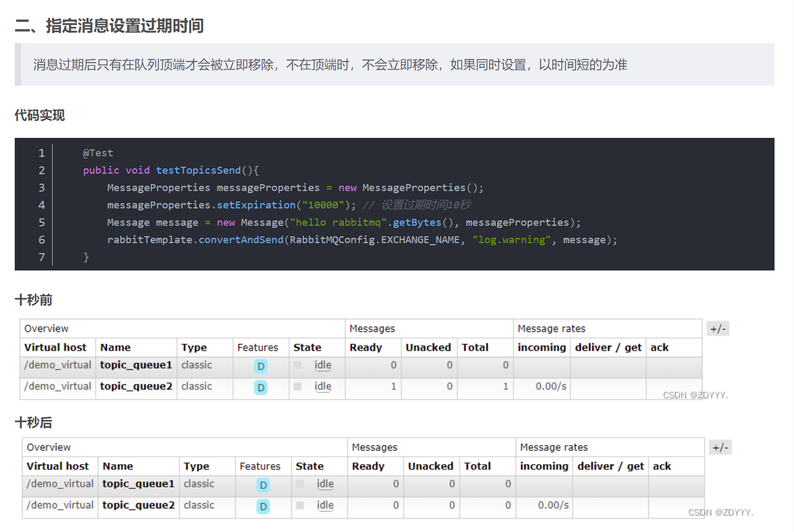
Task: Click the /demo_virtual cell of topic_queue1 under 十秒前
Action: point(57,365)
